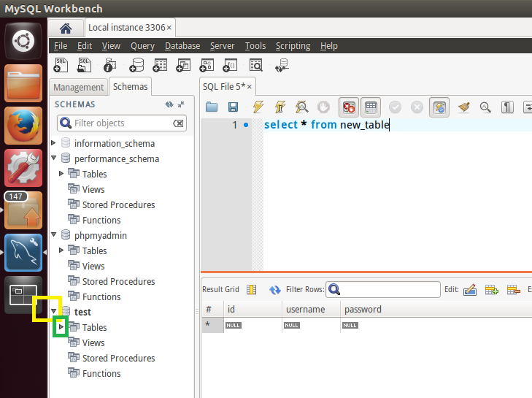Save script floppy disk icon
Viewport: 532px width, 398px height.
233,107
